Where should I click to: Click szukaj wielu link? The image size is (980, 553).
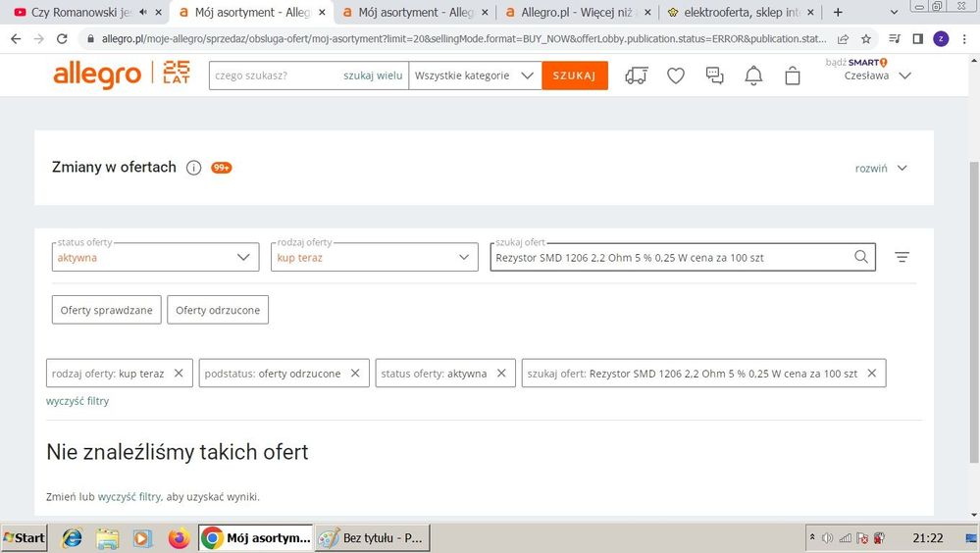click(373, 75)
